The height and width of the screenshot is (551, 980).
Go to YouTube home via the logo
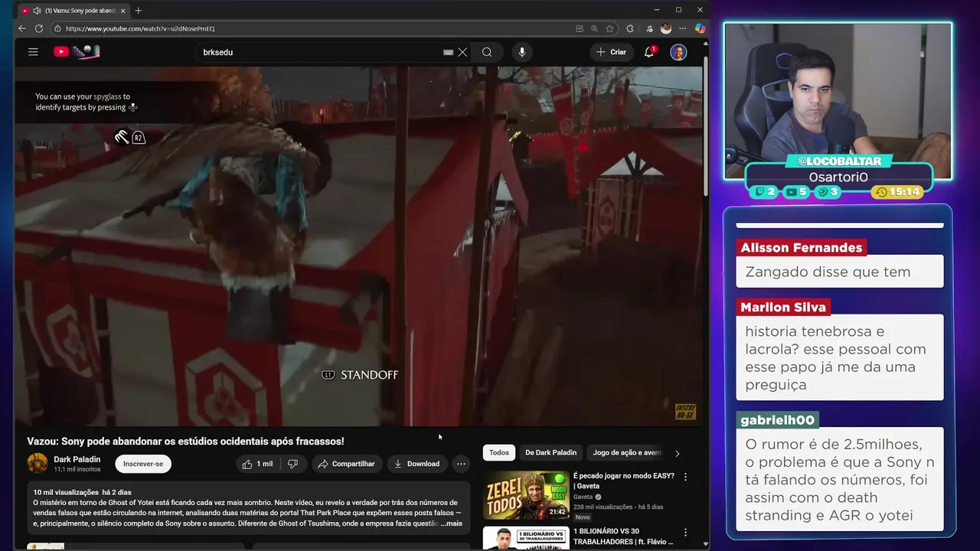[77, 52]
